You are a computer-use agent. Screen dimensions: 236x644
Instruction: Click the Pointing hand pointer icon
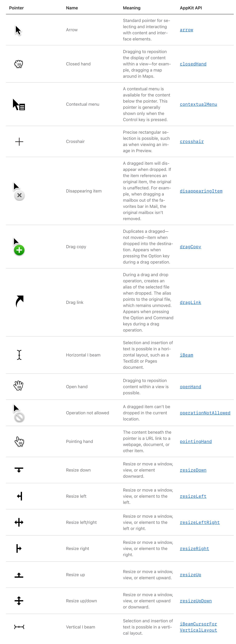(x=19, y=441)
